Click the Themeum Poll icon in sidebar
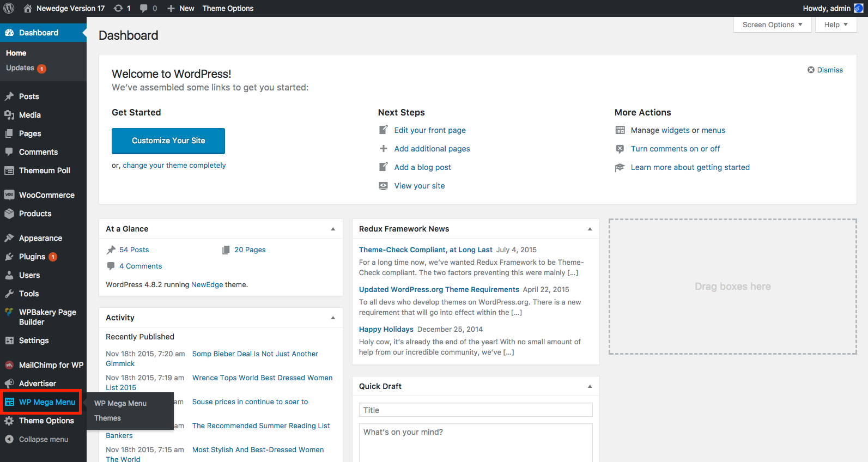Viewport: 868px width, 462px height. click(x=9, y=171)
